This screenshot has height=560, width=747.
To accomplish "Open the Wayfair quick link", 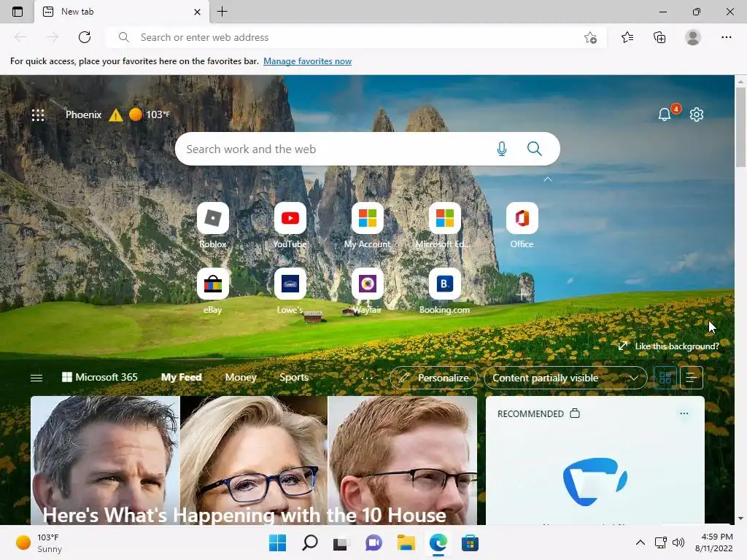I will coord(368,291).
